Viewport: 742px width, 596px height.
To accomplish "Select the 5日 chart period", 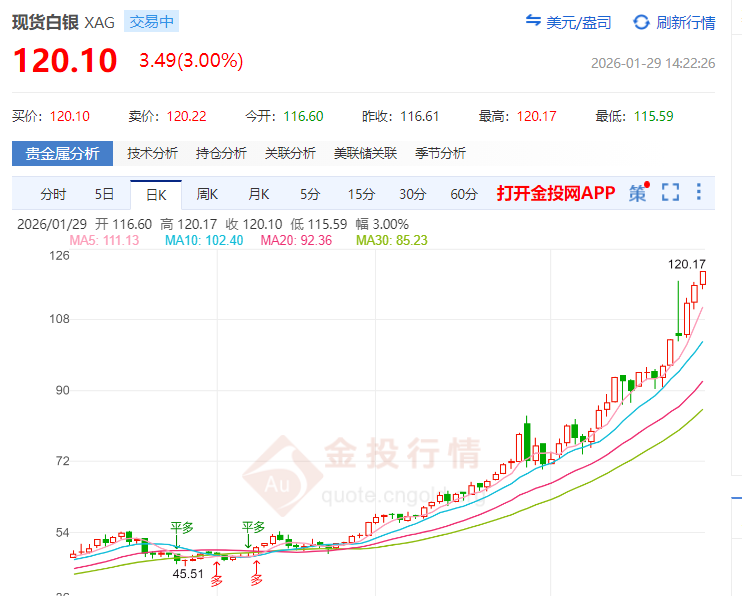I will (x=105, y=194).
